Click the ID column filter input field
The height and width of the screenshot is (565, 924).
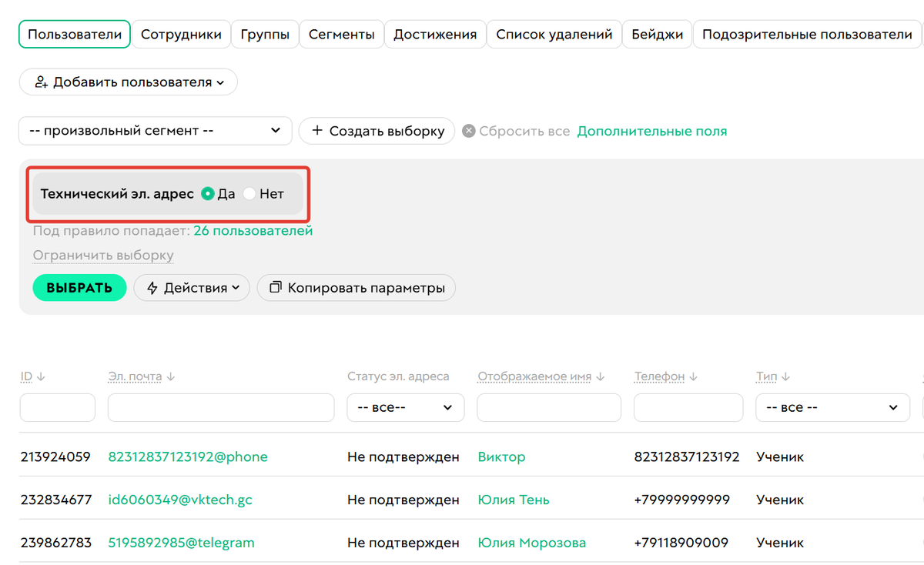pos(57,407)
